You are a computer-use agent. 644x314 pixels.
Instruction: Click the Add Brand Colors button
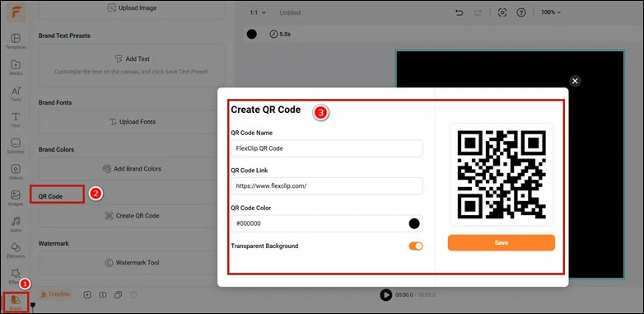click(132, 169)
